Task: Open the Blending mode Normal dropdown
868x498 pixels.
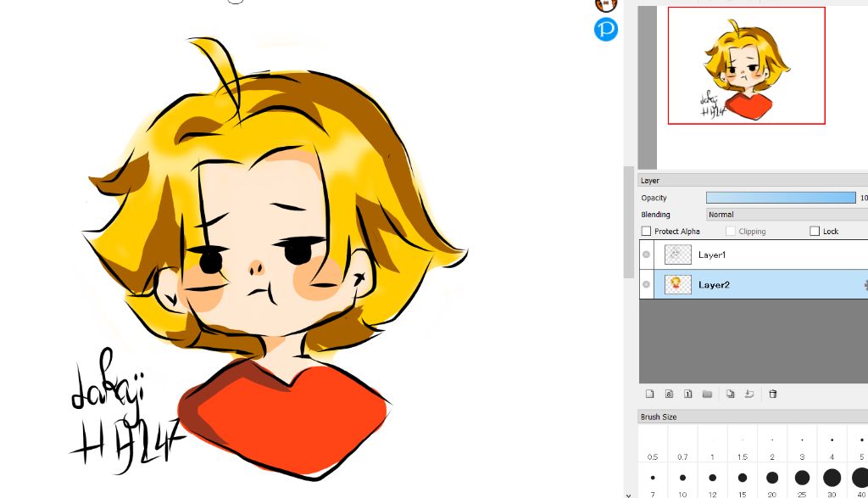Action: pos(787,215)
